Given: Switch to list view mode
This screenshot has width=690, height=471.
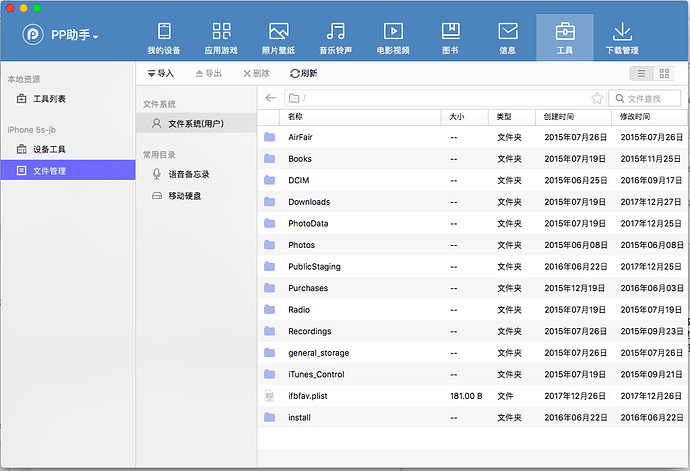Looking at the screenshot, I should (x=642, y=74).
